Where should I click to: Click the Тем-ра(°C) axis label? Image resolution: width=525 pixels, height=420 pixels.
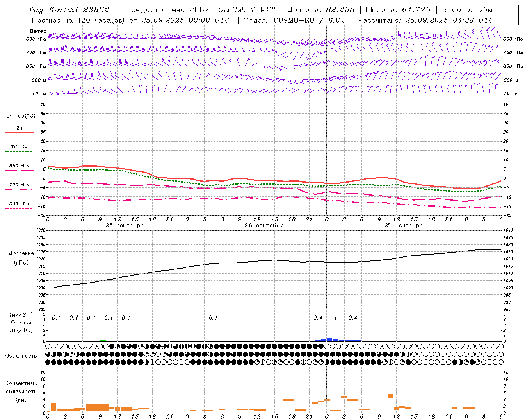pos(19,116)
